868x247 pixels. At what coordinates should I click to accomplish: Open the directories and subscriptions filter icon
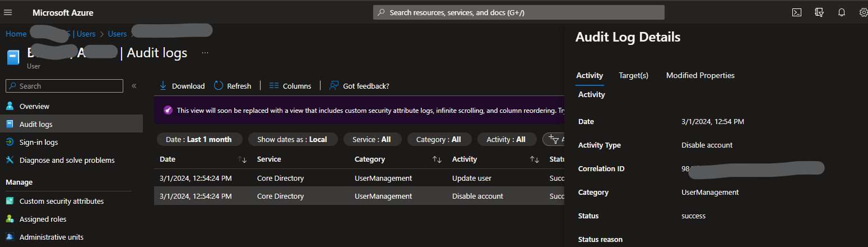[819, 12]
